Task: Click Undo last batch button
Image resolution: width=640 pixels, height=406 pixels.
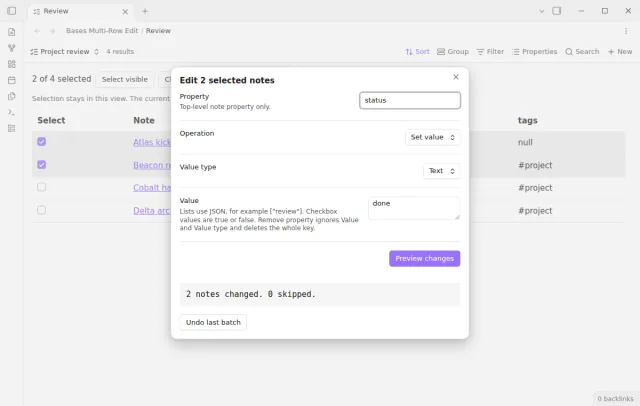Action: click(213, 322)
